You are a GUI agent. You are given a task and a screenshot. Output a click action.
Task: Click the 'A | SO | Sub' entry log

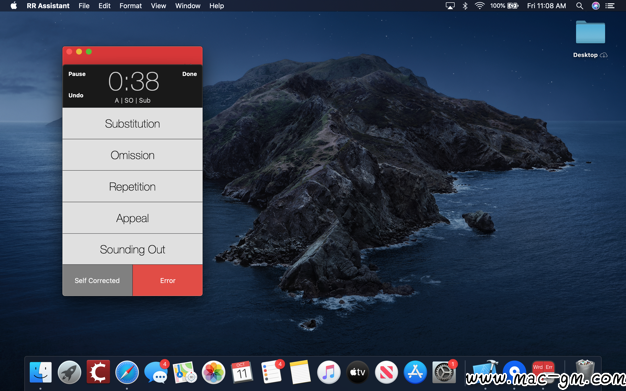point(133,100)
